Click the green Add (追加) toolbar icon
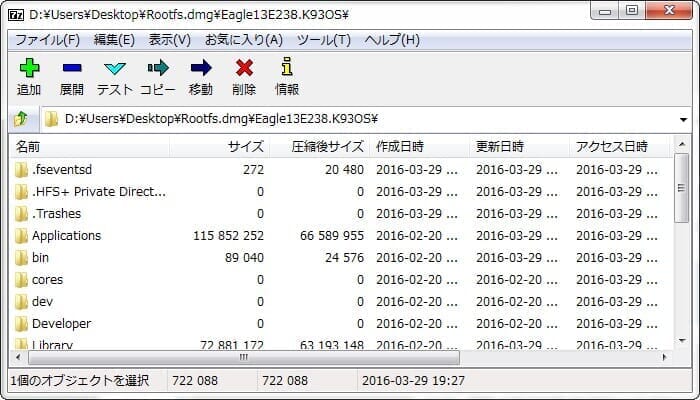Screen dimensions: 700x400 coord(29,68)
